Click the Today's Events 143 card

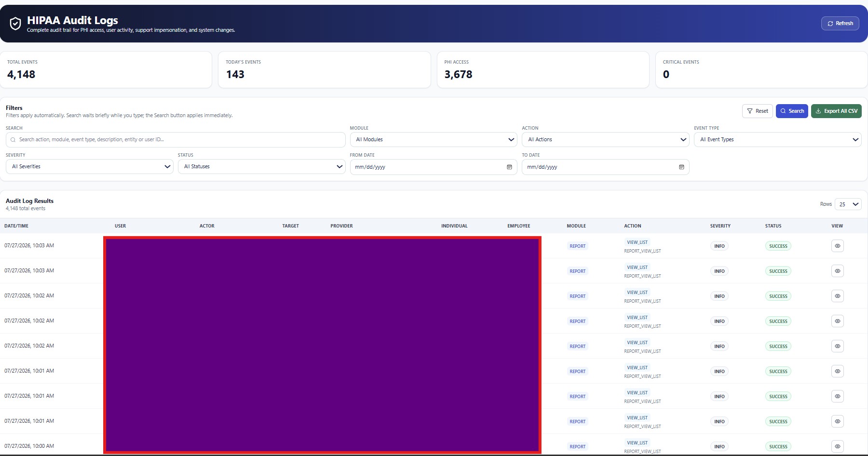click(325, 70)
